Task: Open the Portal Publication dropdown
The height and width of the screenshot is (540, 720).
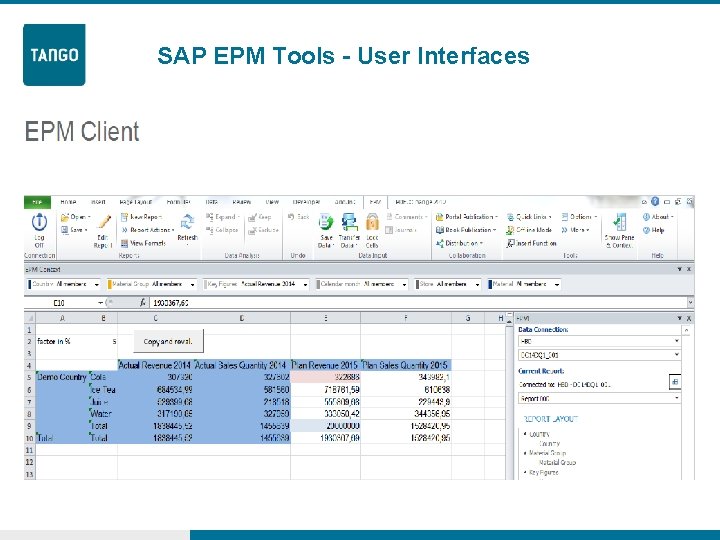Action: pyautogui.click(x=467, y=217)
